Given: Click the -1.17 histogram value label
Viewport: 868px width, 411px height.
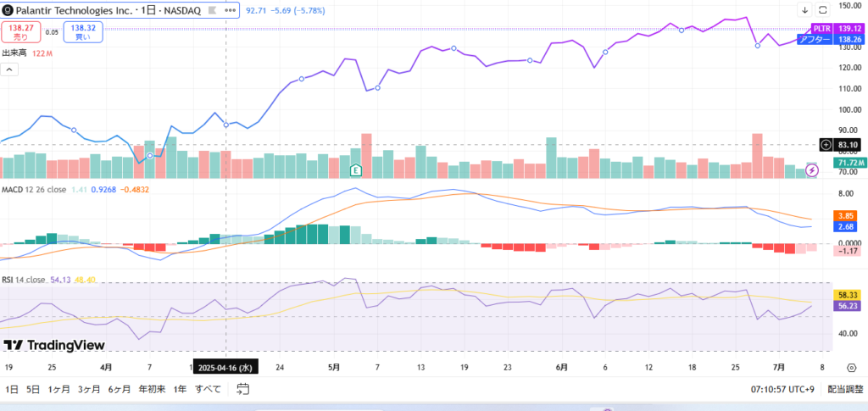Looking at the screenshot, I should tap(848, 251).
